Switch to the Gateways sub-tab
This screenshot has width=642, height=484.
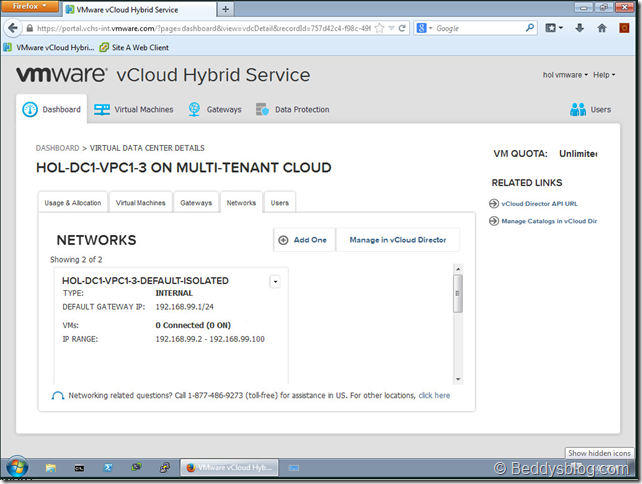click(x=196, y=203)
